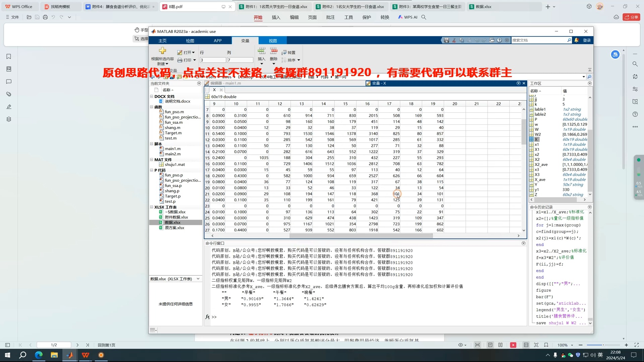Switch to MATLAB 主页 tab
The height and width of the screenshot is (362, 644).
[x=162, y=41]
